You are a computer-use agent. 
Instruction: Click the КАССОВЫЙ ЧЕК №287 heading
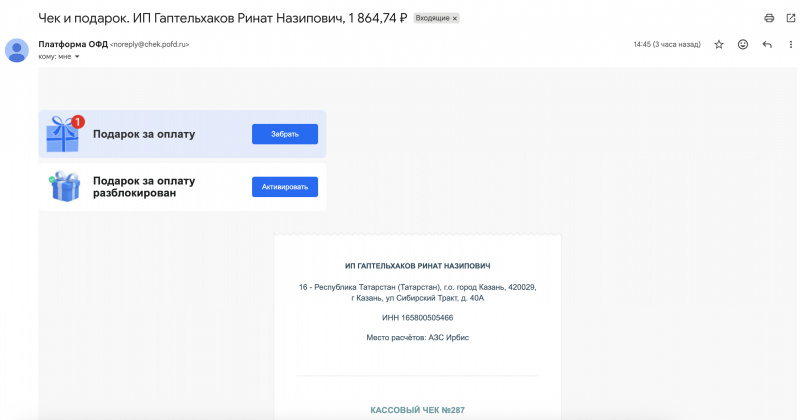(x=417, y=410)
